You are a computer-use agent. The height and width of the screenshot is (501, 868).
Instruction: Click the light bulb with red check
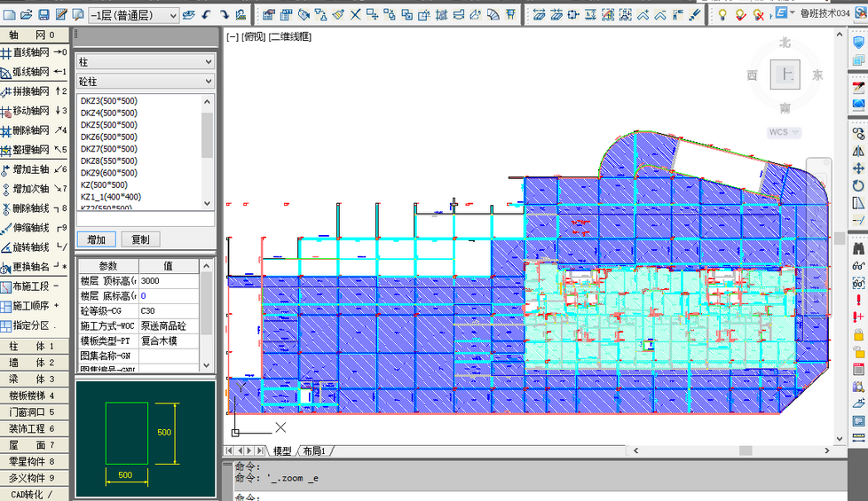(741, 15)
